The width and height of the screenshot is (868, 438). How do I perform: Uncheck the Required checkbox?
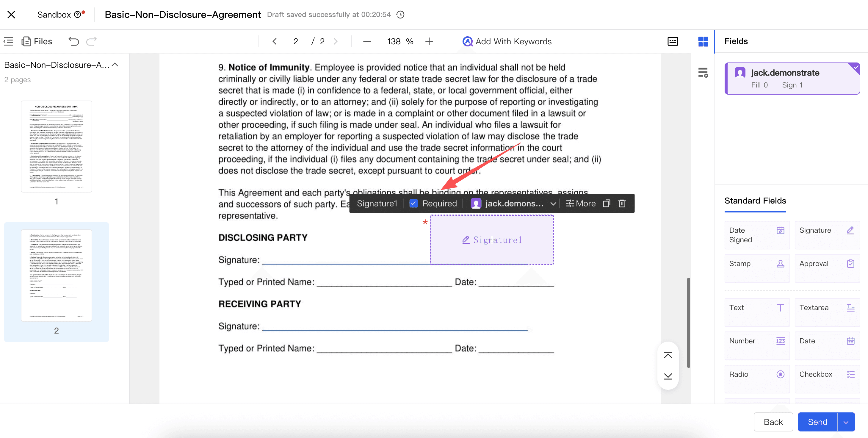[x=413, y=203]
